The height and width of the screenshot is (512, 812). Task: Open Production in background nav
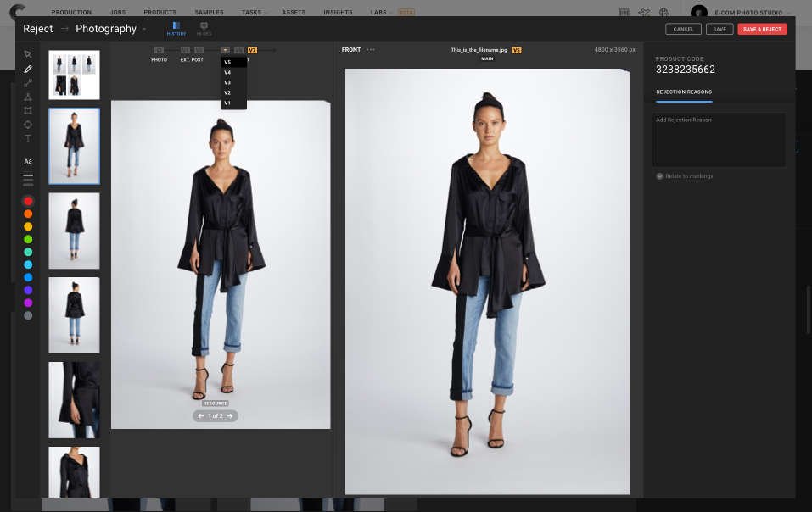click(x=71, y=12)
